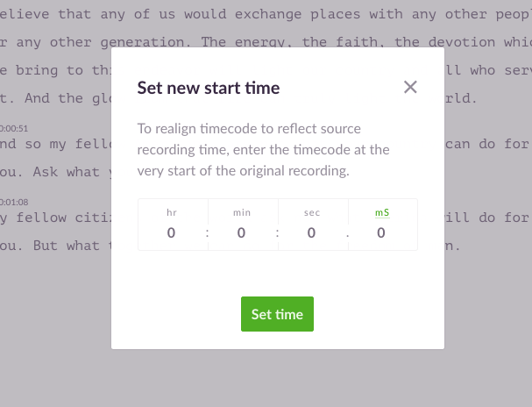
Task: Click the green mS label
Action: pos(382,213)
